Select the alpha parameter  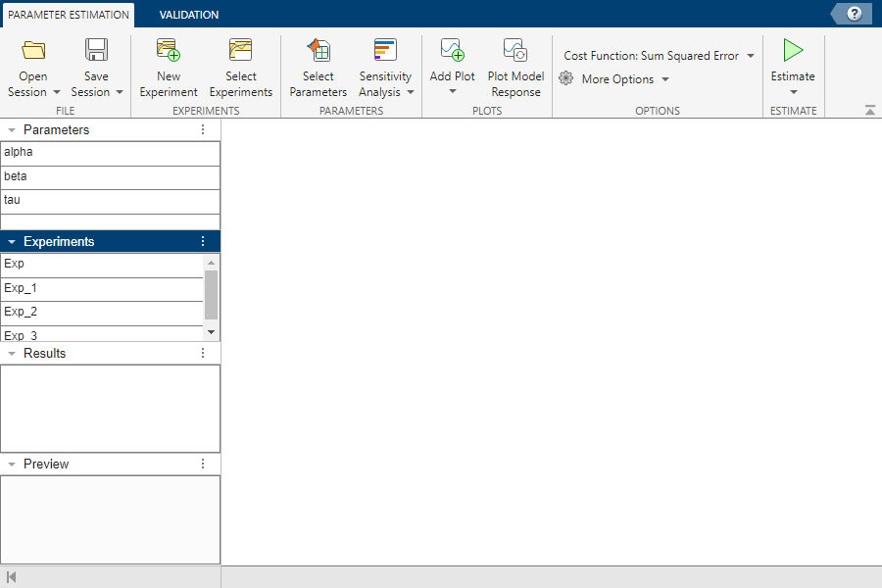tap(110, 153)
